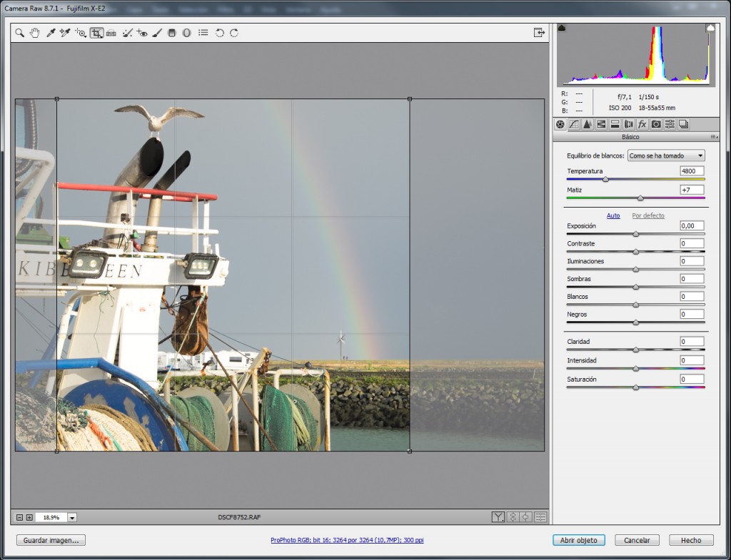The width and height of the screenshot is (731, 560).
Task: Click the Cancelar button
Action: (x=637, y=540)
